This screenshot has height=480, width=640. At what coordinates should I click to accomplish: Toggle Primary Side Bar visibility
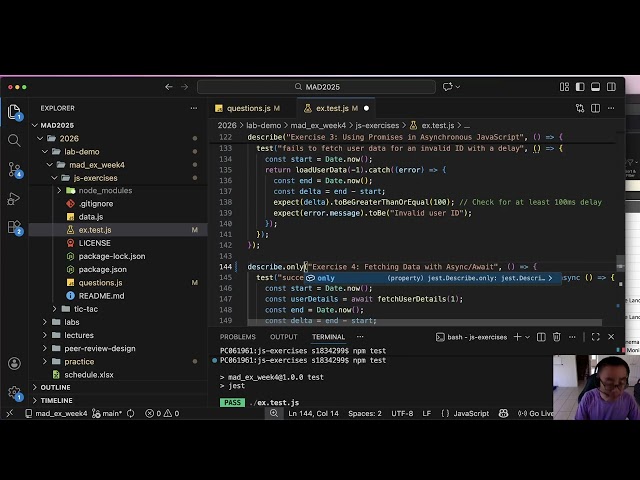580,87
